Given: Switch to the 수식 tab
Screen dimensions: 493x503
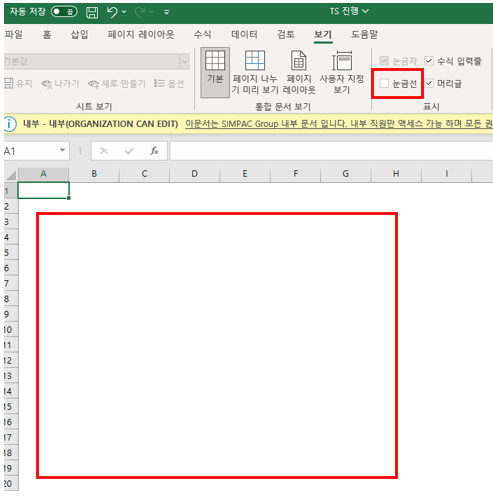Looking at the screenshot, I should point(202,34).
